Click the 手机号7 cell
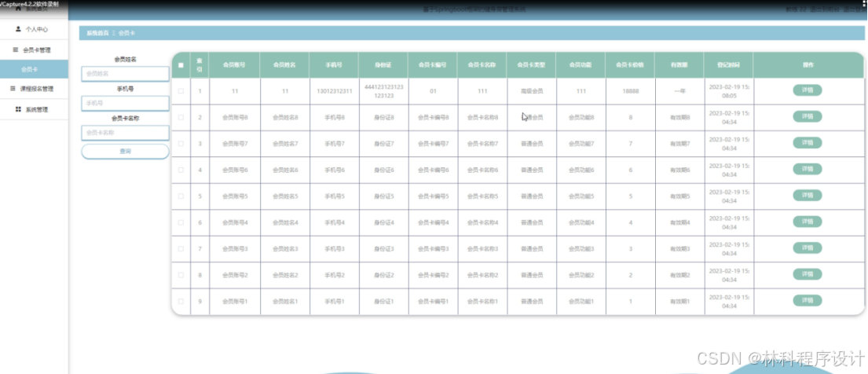868x374 pixels. [x=334, y=144]
